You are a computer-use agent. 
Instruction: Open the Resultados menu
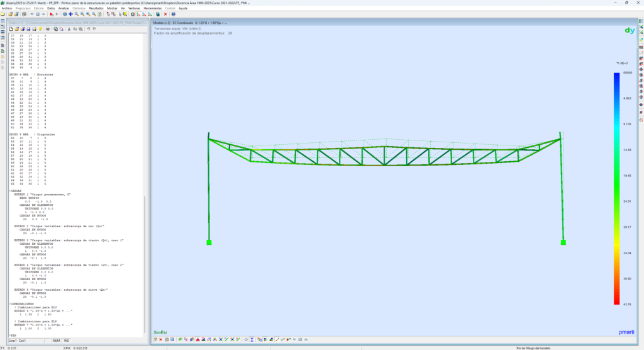click(96, 8)
